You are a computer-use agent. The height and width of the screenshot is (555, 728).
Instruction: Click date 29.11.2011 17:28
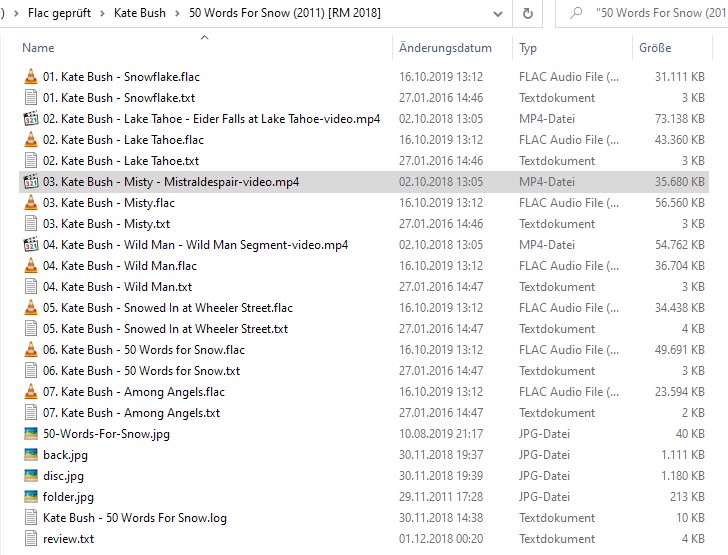click(x=441, y=497)
